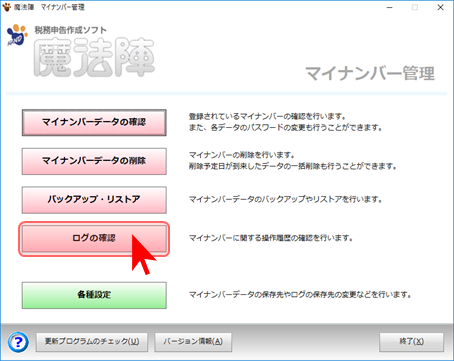The image size is (454, 361).
Task: Click the 魔法陣 logo image
Action: pos(94,57)
